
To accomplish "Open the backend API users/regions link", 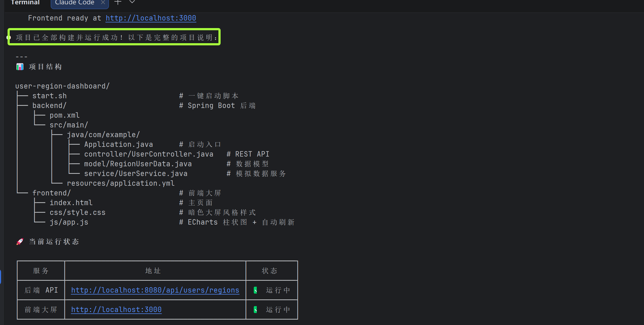I will pyautogui.click(x=155, y=290).
